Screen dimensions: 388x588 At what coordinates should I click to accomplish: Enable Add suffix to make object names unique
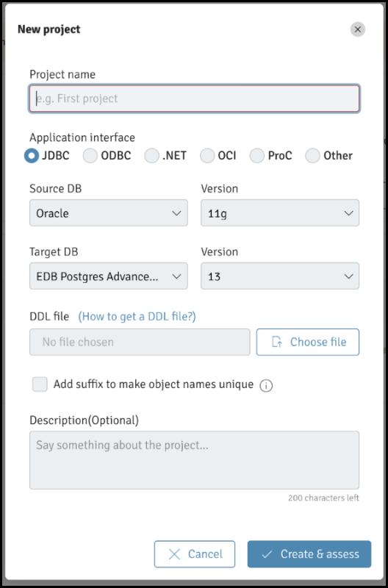(x=40, y=384)
